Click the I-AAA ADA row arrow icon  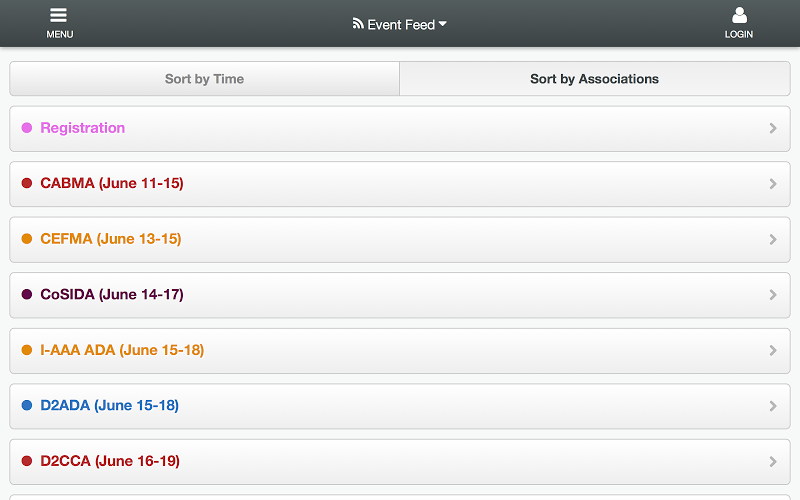coord(773,351)
